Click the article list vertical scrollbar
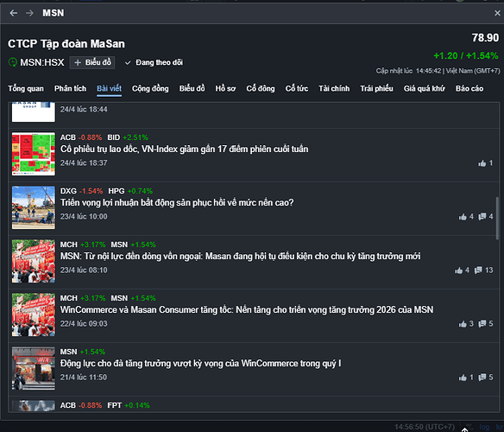The image size is (504, 432). pos(497,218)
